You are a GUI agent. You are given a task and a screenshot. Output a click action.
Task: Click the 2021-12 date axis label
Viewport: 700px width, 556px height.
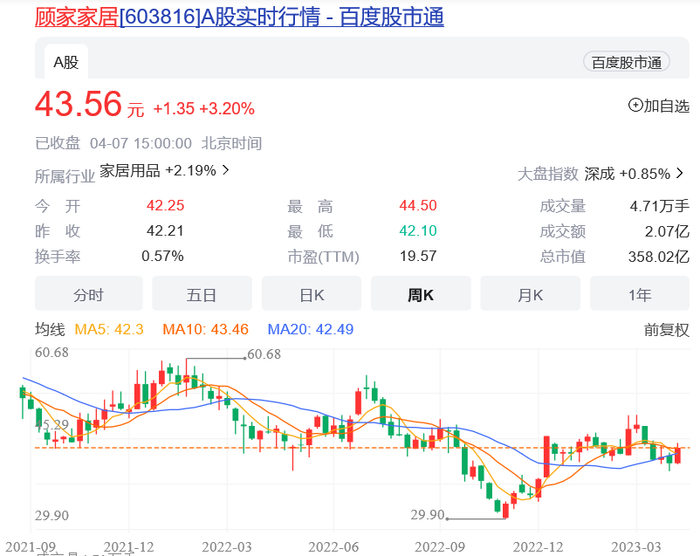pos(129,547)
